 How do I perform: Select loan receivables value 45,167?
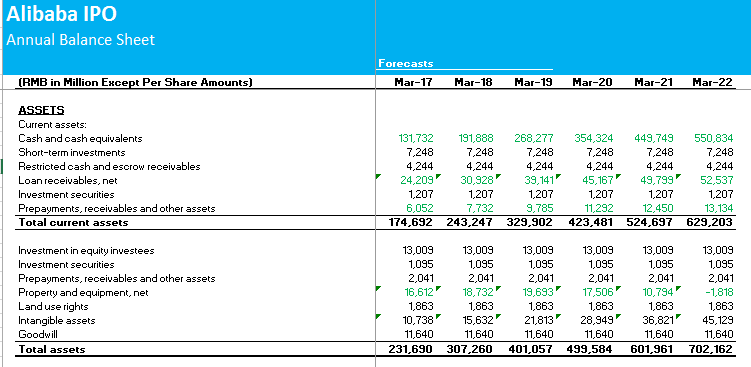click(x=596, y=181)
